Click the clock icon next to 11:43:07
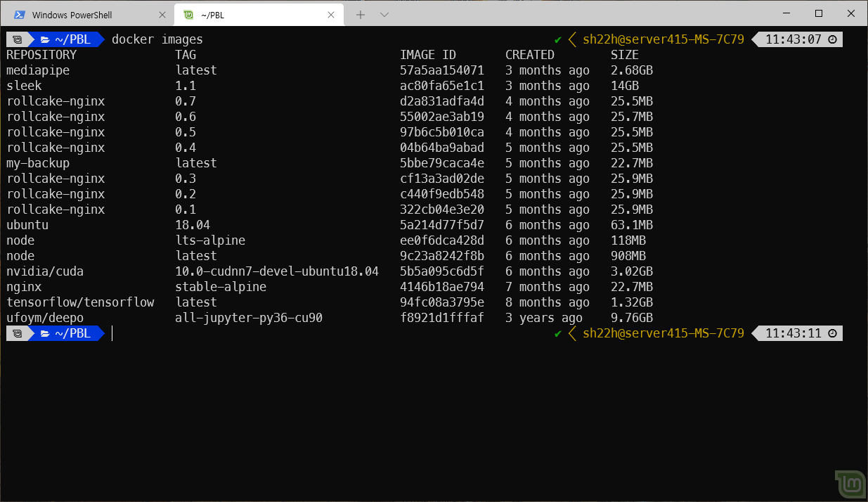The width and height of the screenshot is (868, 502). coord(832,39)
